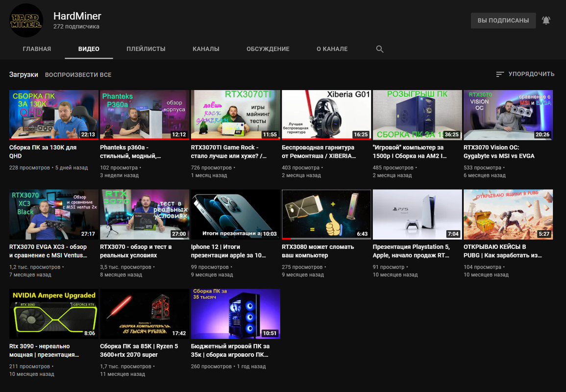Click the title RTX3070 Vision OC: Gygabyte vs MSI

click(x=499, y=151)
